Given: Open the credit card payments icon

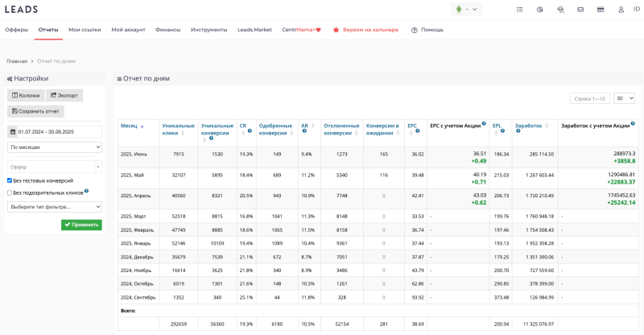Looking at the screenshot, I should pyautogui.click(x=601, y=10).
